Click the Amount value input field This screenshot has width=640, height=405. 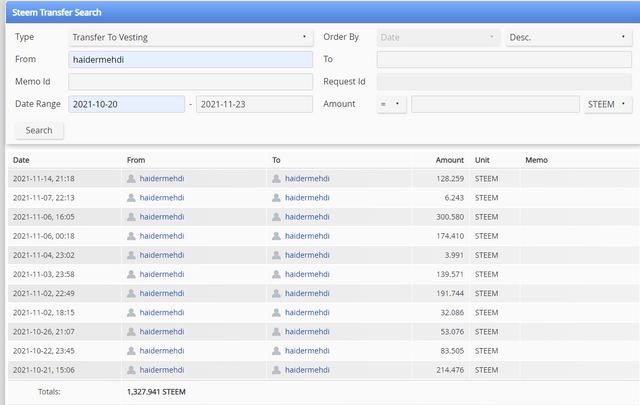495,104
